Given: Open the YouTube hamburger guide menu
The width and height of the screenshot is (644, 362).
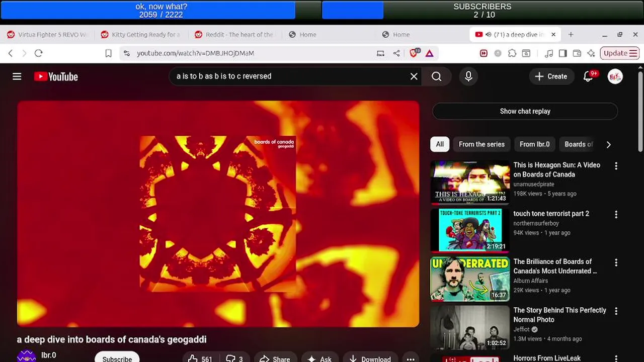Looking at the screenshot, I should [x=17, y=76].
